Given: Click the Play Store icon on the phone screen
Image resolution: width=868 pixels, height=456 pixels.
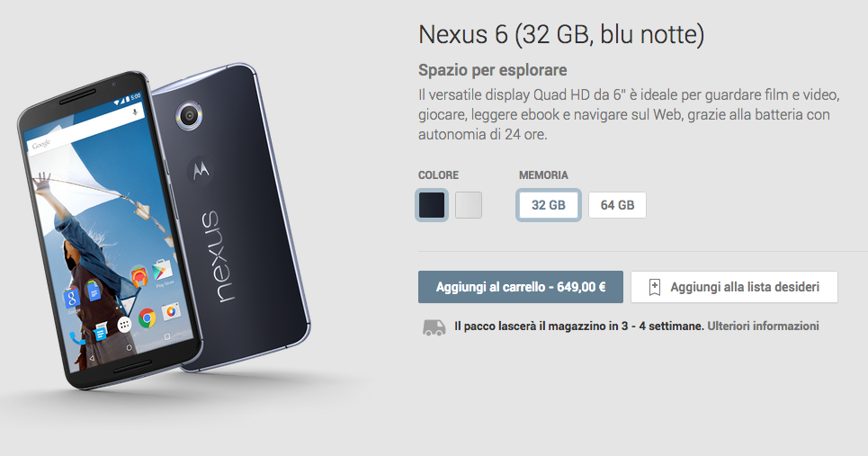Looking at the screenshot, I should tap(162, 272).
